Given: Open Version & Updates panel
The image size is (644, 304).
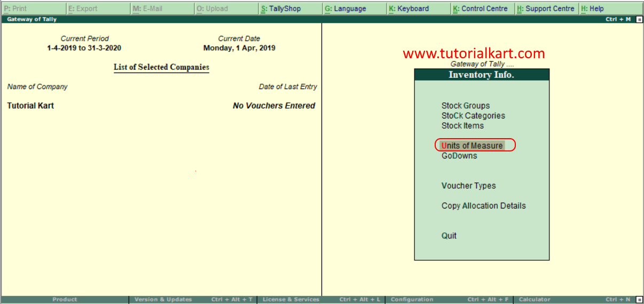Looking at the screenshot, I should tap(193, 300).
